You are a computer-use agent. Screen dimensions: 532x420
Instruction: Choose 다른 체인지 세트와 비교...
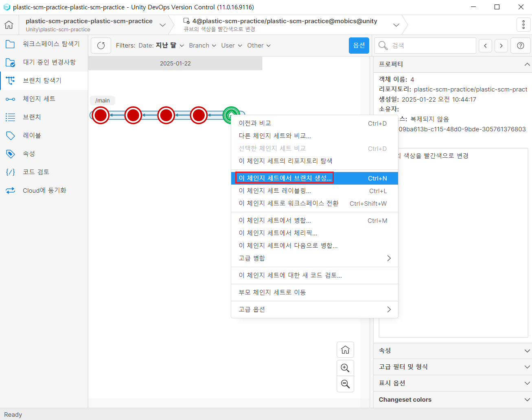tap(315, 136)
